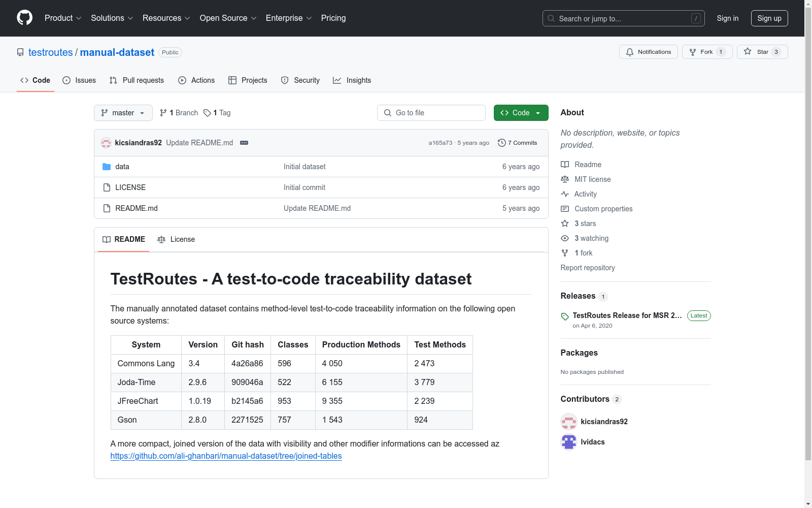
Task: Click the 3 watching link
Action: pos(591,238)
